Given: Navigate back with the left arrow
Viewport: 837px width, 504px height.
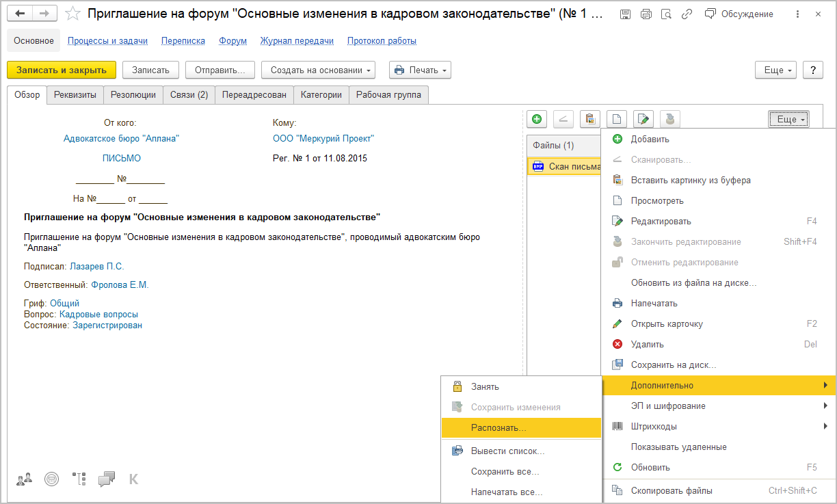Looking at the screenshot, I should tap(20, 14).
